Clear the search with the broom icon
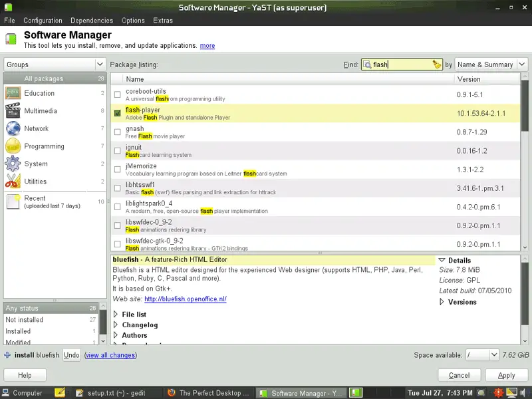 [x=437, y=65]
